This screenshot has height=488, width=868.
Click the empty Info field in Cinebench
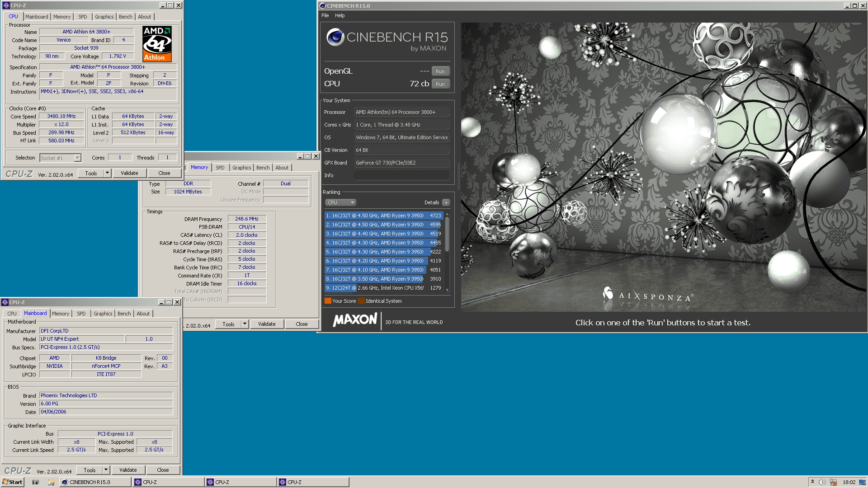401,175
